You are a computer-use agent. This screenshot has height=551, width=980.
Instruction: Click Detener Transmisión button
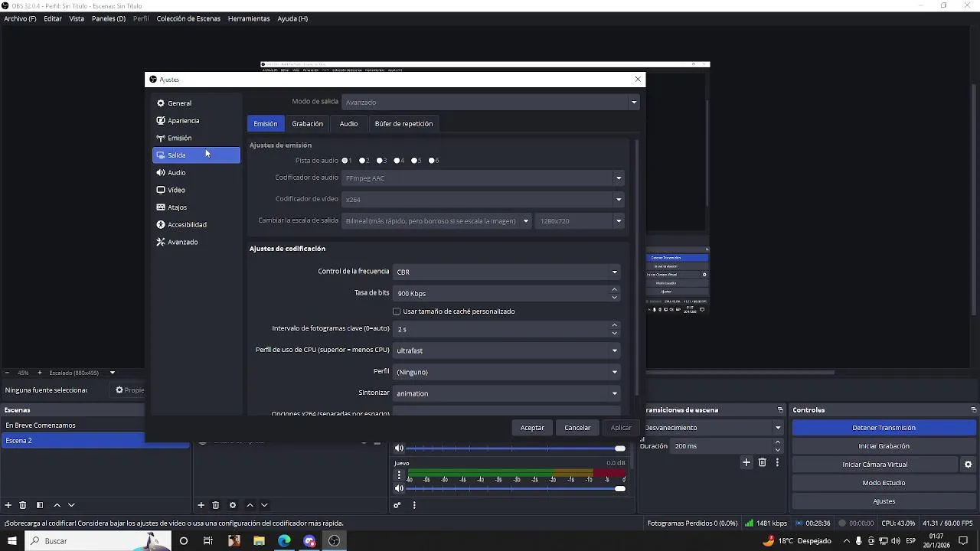click(884, 428)
